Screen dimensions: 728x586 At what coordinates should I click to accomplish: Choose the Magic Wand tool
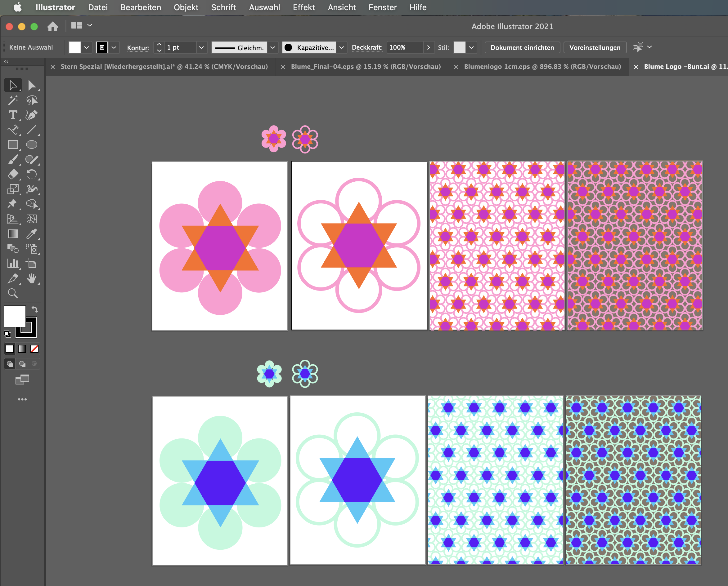(x=13, y=100)
